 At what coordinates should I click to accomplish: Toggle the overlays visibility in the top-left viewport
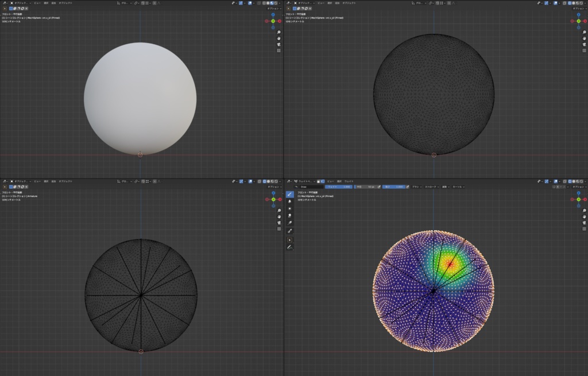250,2
